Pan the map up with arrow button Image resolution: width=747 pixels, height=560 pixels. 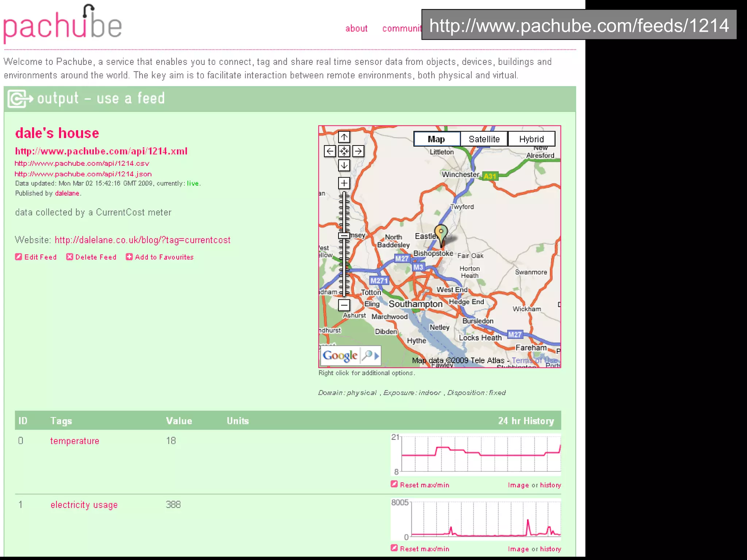click(344, 137)
